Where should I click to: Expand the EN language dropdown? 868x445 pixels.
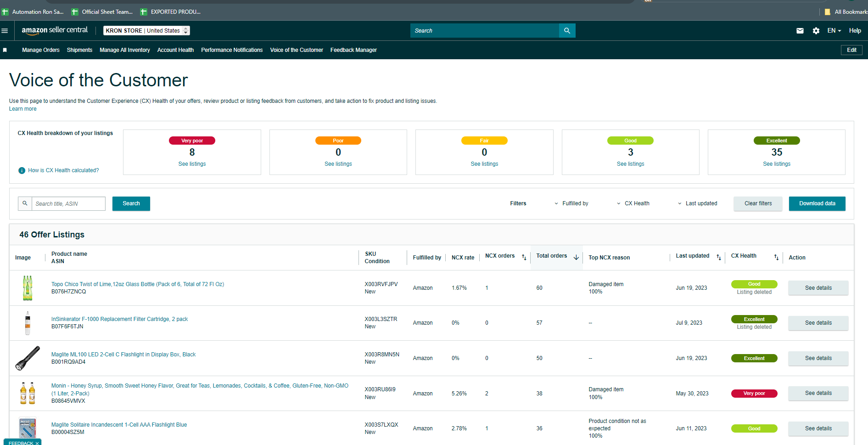point(834,31)
